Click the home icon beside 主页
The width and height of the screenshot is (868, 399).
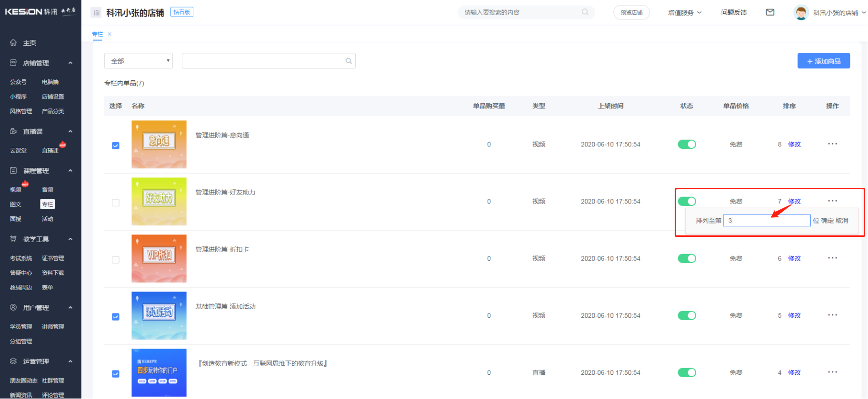[x=13, y=43]
